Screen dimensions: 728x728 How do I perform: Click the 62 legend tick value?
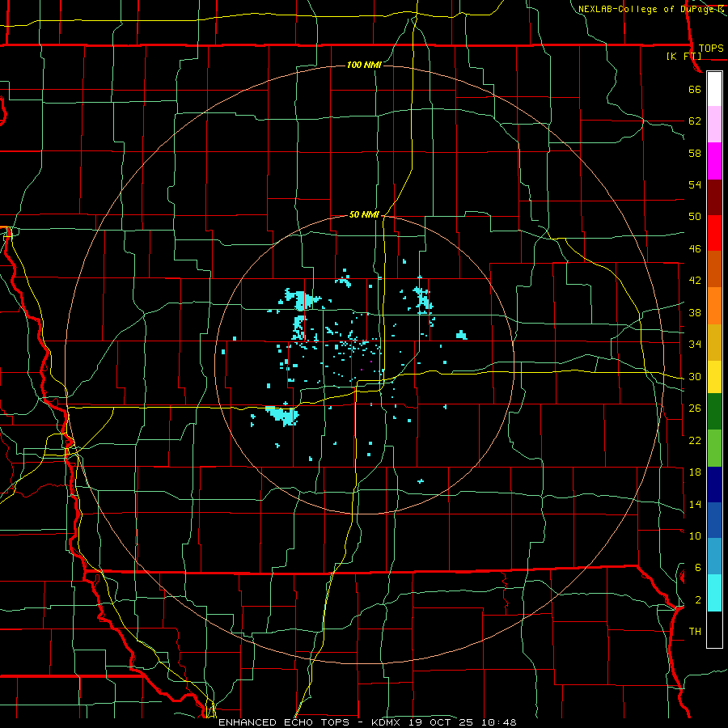point(695,121)
